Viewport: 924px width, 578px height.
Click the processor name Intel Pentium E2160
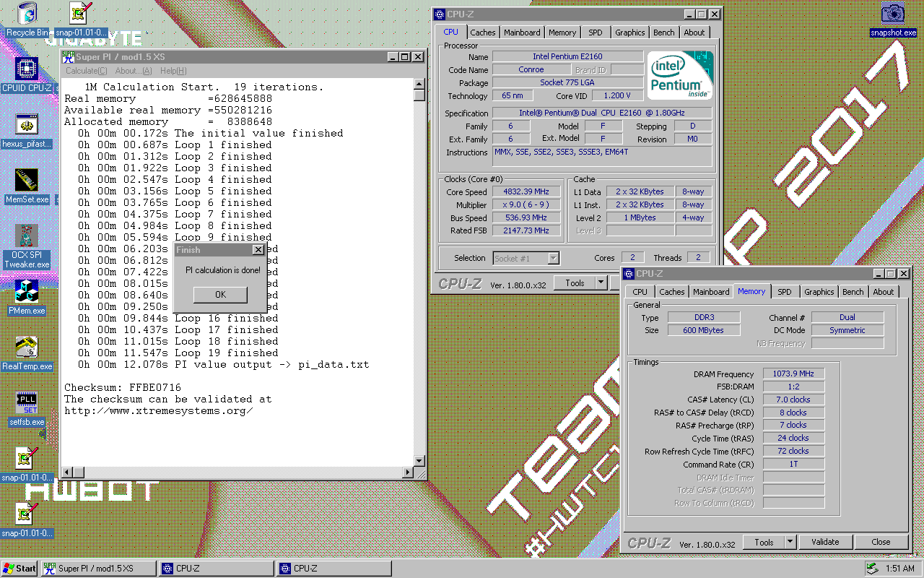tap(567, 57)
